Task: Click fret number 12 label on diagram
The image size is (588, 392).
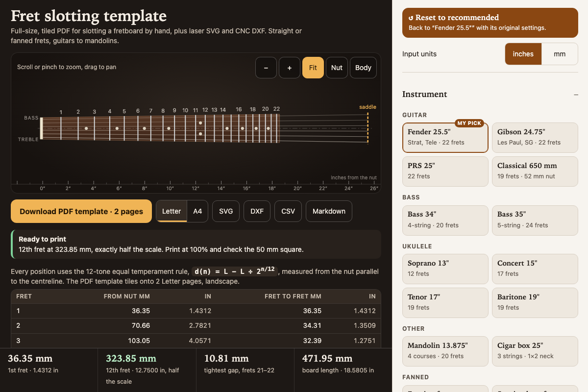Action: [205, 110]
